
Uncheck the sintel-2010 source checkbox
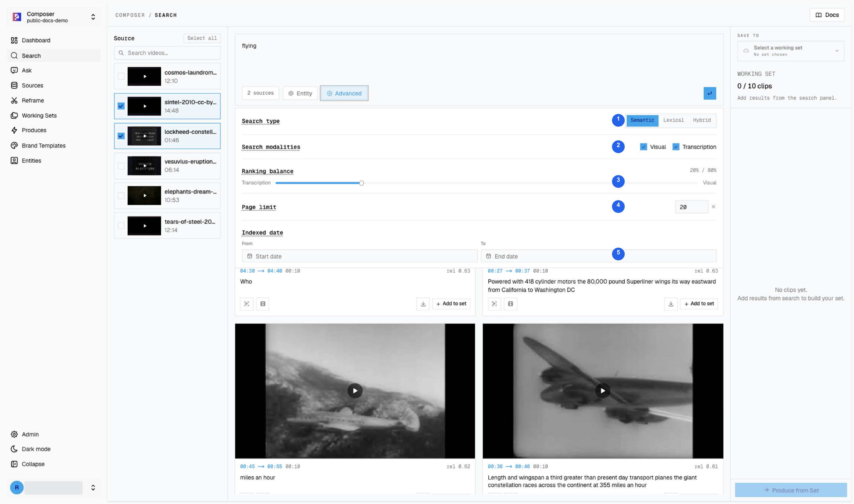(121, 106)
